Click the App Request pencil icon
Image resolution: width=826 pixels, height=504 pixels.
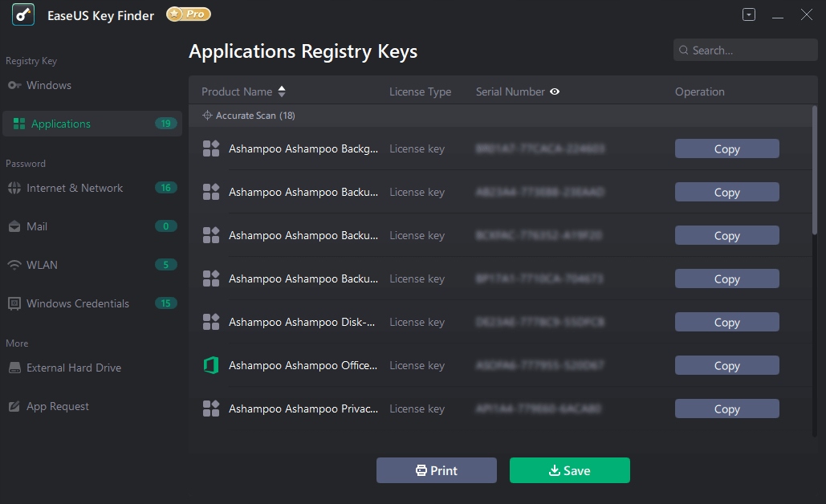tap(14, 406)
